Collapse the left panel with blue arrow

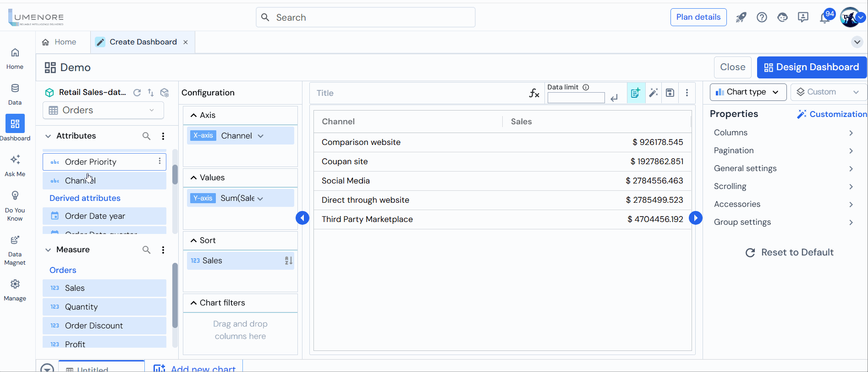[x=302, y=218]
